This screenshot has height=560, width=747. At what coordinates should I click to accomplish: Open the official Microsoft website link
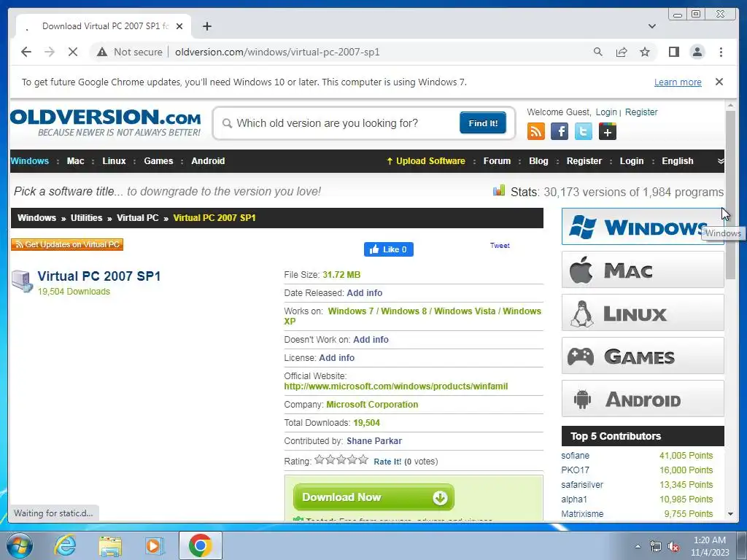coord(396,386)
